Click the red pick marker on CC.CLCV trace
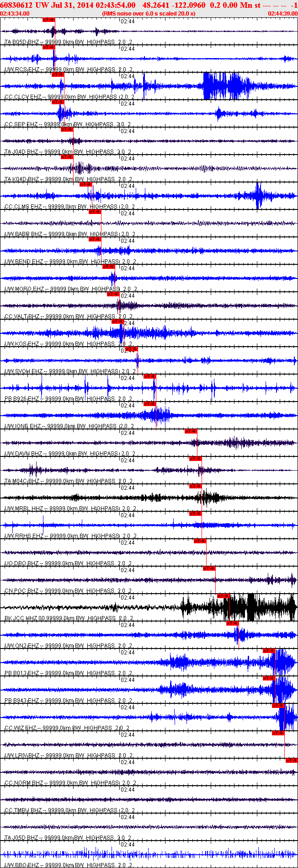This screenshot has height=868, width=298. pos(58,75)
